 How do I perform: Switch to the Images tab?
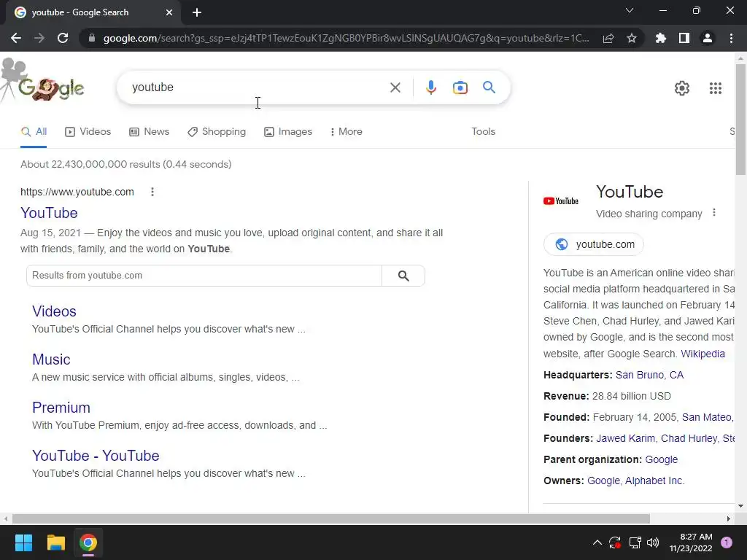[288, 132]
